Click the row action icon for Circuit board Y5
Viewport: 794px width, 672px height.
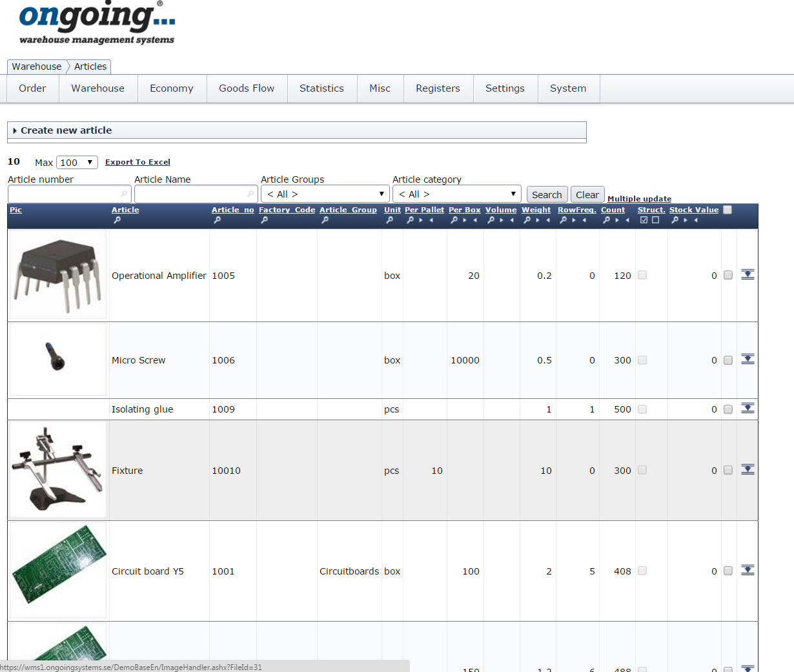tap(748, 570)
